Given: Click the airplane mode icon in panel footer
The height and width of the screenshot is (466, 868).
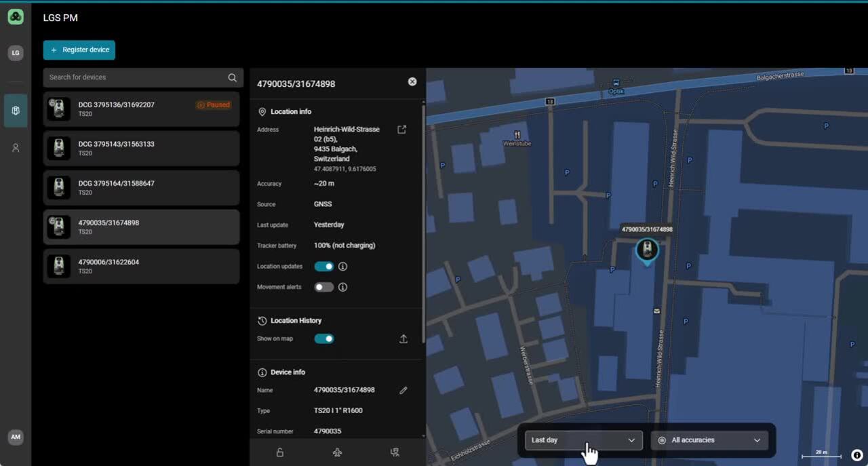Looking at the screenshot, I should click(x=337, y=452).
